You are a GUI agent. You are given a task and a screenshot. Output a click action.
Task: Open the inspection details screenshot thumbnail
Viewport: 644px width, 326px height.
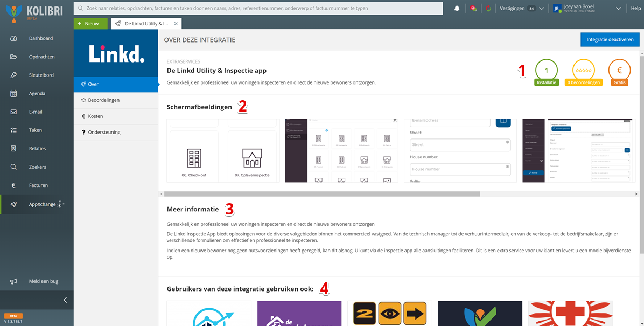click(x=579, y=150)
